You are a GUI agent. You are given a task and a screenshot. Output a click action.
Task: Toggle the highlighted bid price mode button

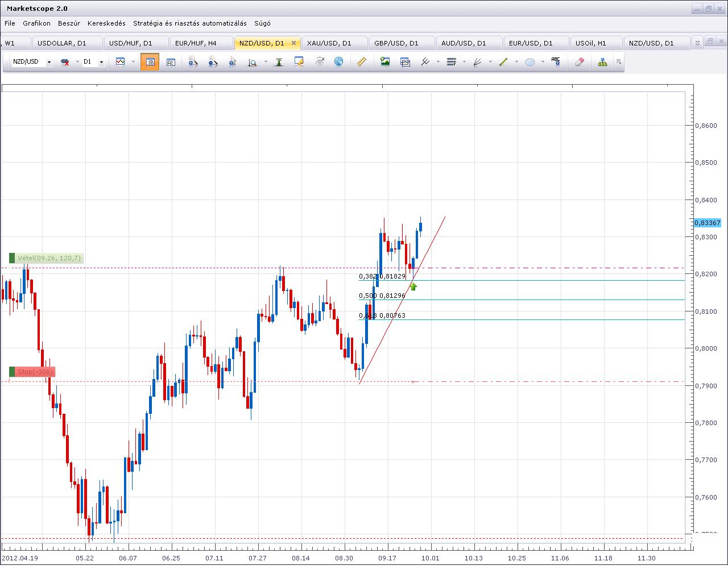pyautogui.click(x=150, y=62)
